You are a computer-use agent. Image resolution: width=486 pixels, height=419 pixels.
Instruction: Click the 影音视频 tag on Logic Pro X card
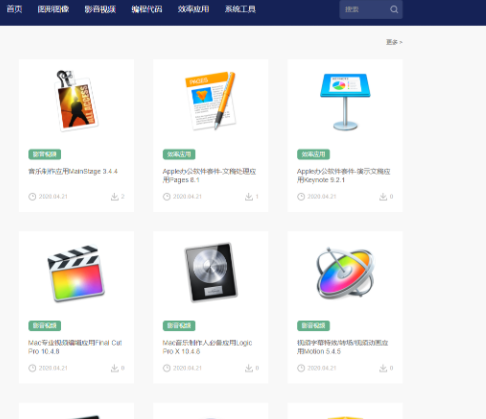click(x=179, y=326)
